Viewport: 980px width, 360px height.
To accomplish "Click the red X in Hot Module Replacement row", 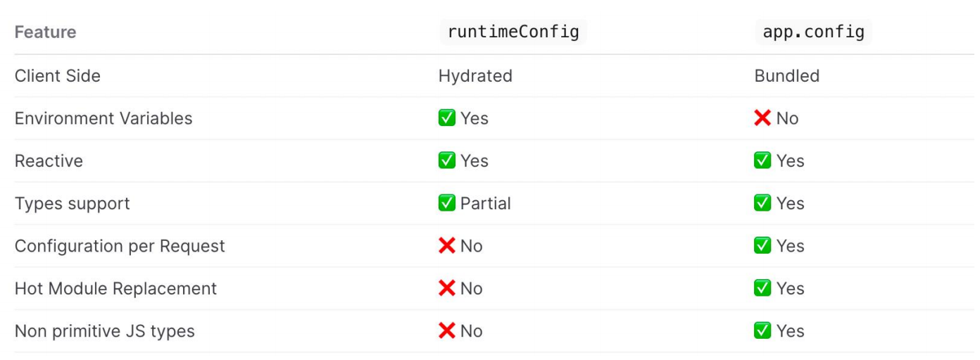I will [446, 288].
